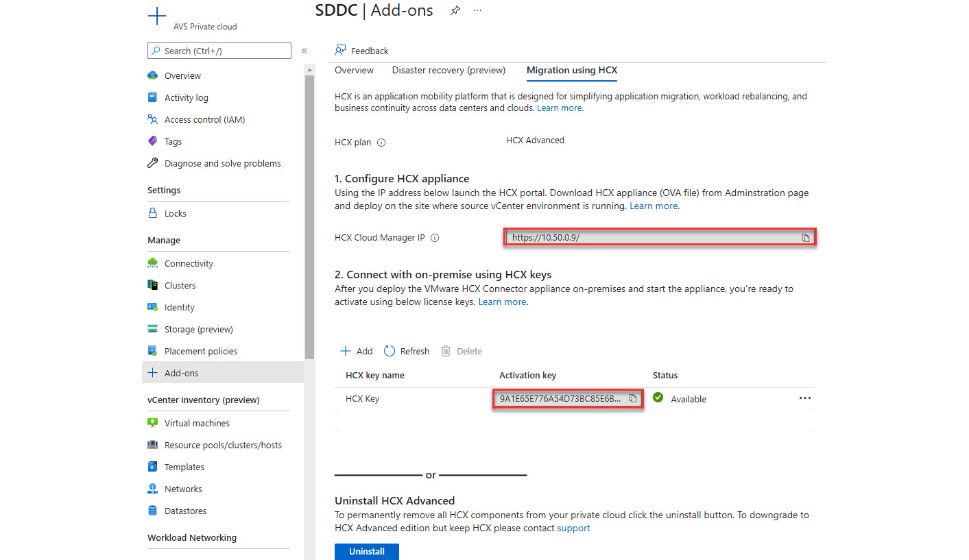Click the Diagnose and solve problems wrench icon
Viewport: 969px width, 560px height.
pos(153,163)
